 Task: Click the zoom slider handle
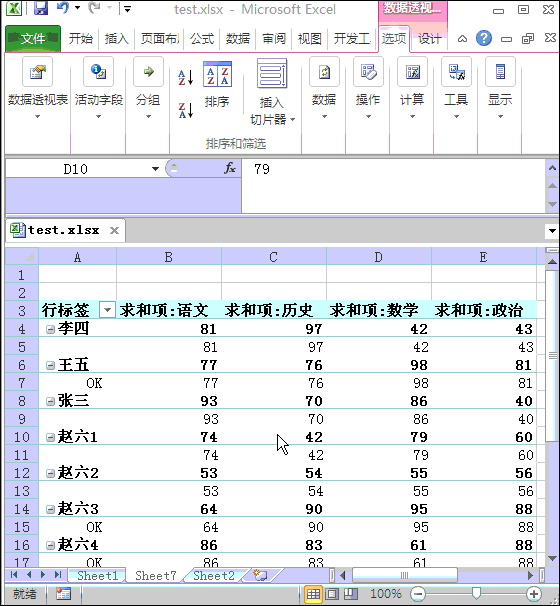click(x=476, y=593)
